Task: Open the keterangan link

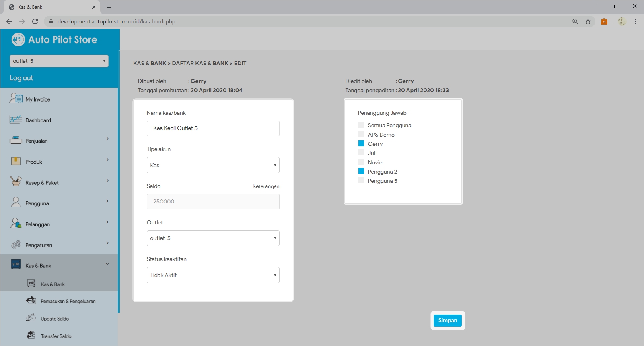Action: [266, 186]
